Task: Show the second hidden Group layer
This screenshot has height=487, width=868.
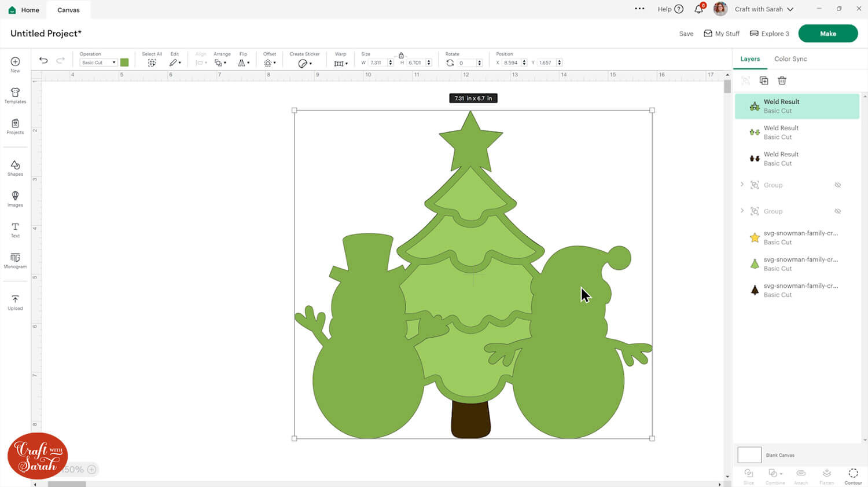Action: pos(837,211)
